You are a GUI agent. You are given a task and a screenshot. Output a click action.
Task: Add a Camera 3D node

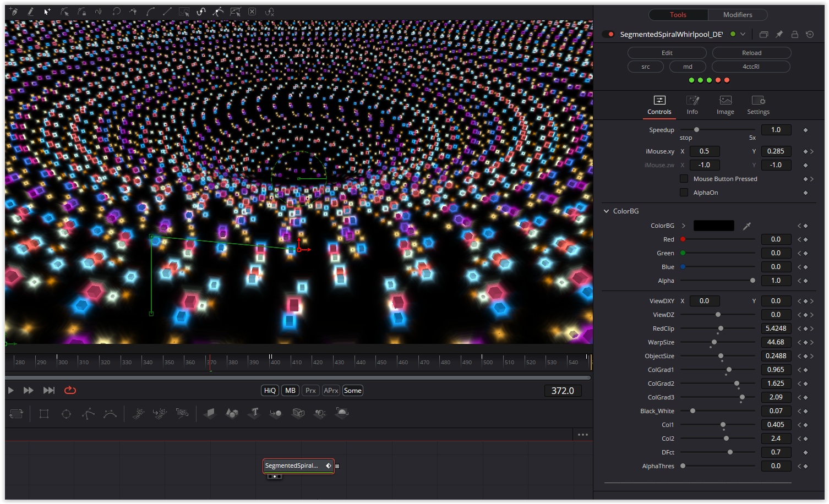[x=298, y=413]
